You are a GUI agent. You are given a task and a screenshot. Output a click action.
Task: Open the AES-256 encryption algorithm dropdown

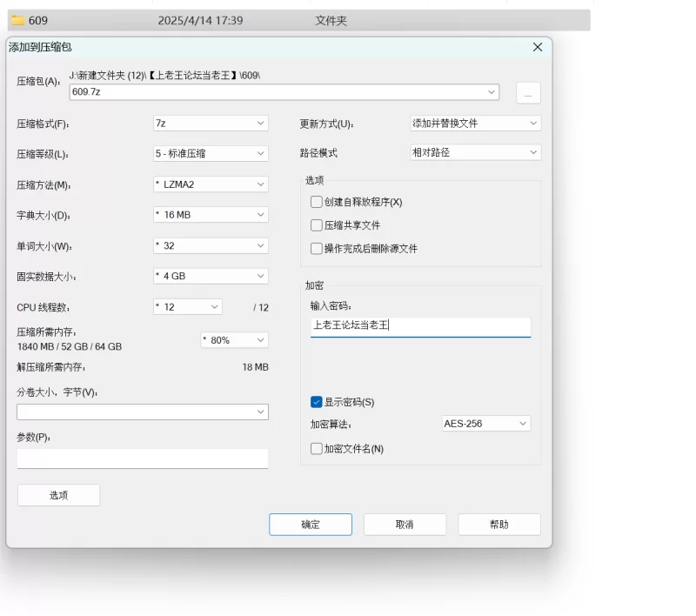tap(485, 424)
